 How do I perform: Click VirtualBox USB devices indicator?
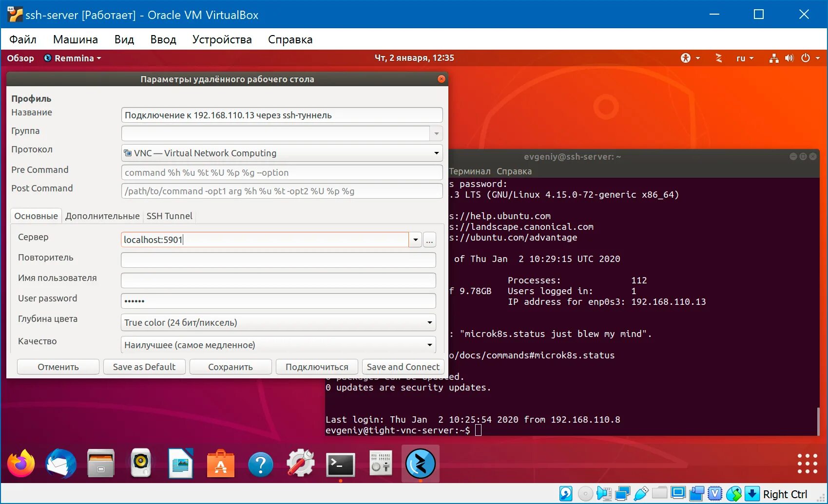[x=641, y=494]
